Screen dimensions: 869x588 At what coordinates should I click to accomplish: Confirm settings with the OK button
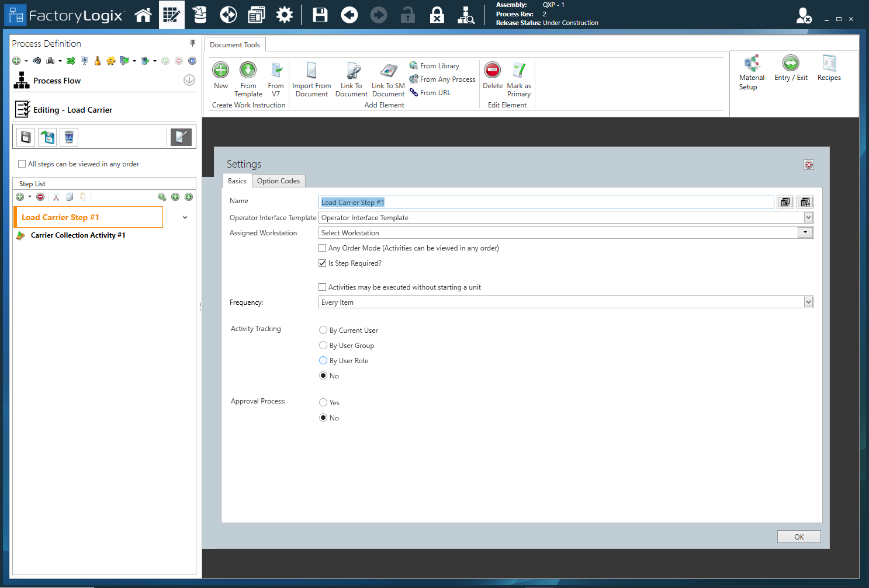[x=798, y=536]
